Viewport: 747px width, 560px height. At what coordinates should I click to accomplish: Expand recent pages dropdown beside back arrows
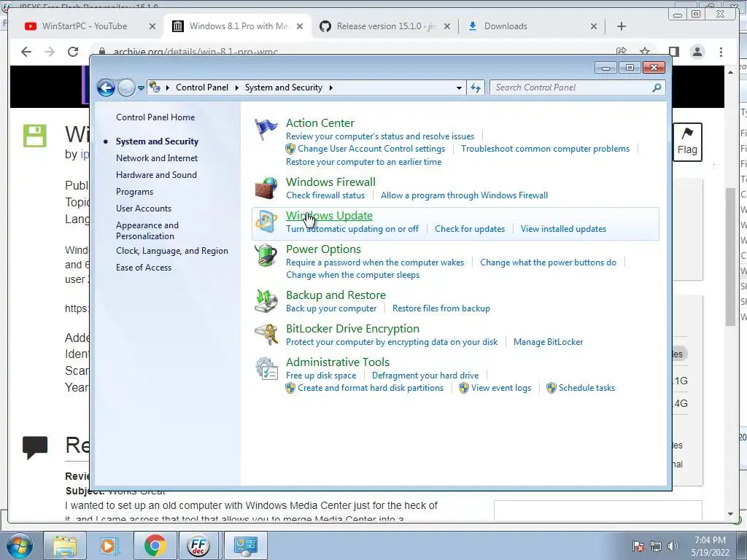coord(141,87)
